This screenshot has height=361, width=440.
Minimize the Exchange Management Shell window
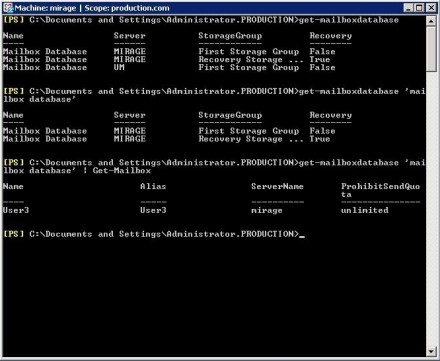point(408,8)
